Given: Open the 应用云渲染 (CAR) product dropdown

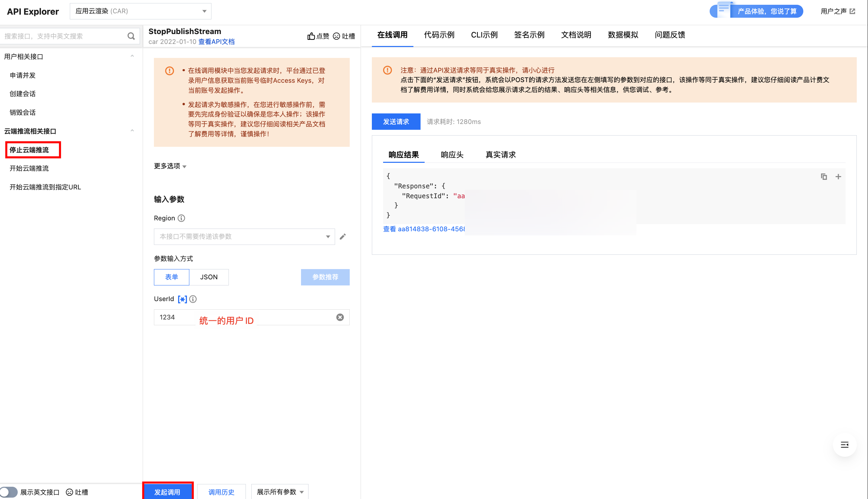Looking at the screenshot, I should pyautogui.click(x=140, y=11).
